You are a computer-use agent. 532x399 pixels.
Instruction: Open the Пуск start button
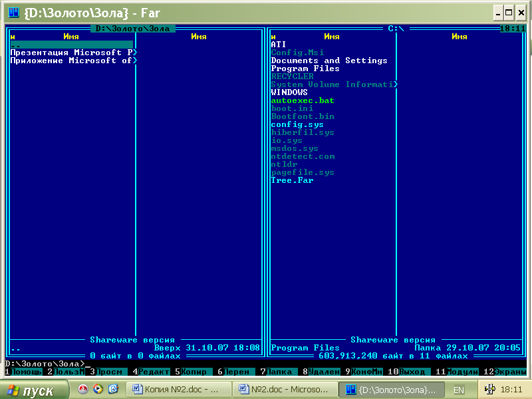click(x=35, y=390)
